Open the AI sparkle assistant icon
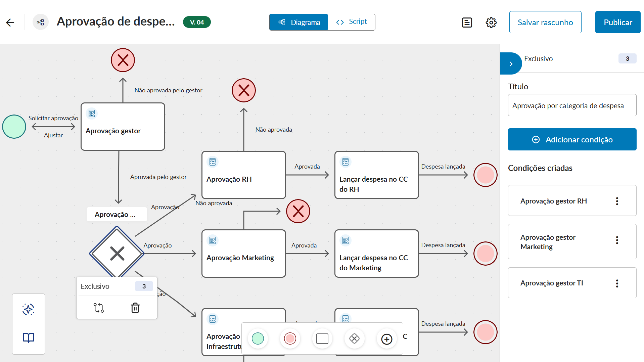This screenshot has height=362, width=644. (29, 309)
